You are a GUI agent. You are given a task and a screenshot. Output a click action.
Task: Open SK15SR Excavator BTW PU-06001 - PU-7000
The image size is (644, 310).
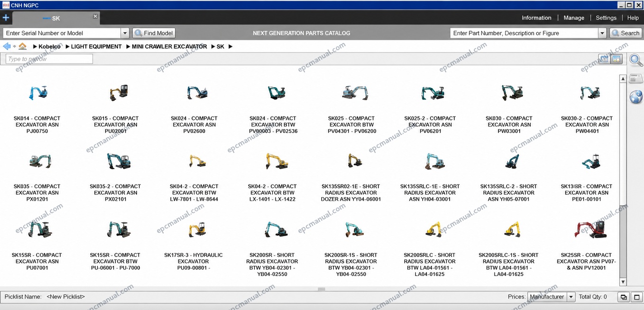(x=116, y=246)
